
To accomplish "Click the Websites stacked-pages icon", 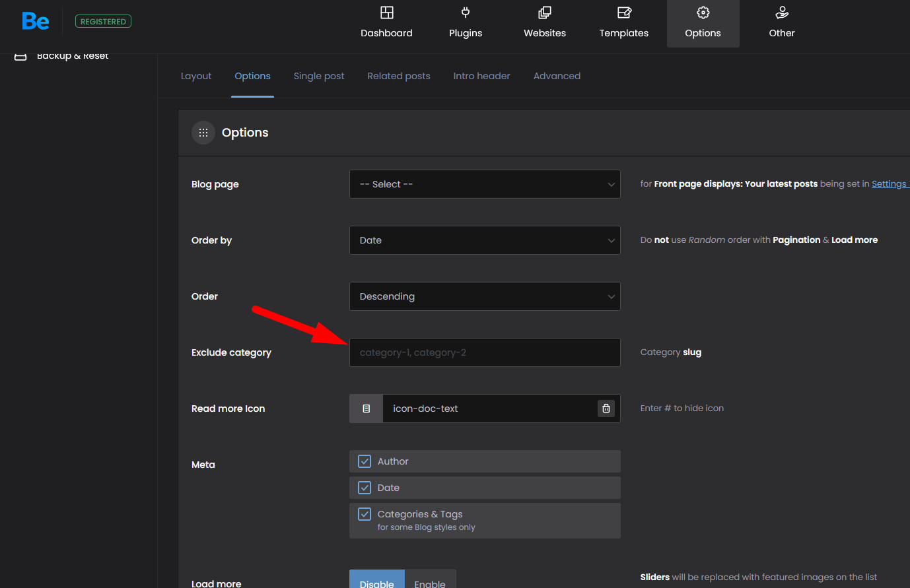I will (545, 13).
